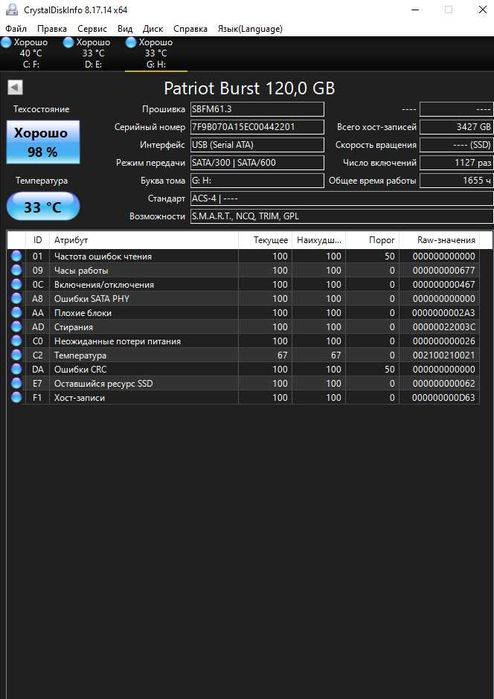Select Оставшийся ресурс SSD attribute name
Viewport: 494px width, 699px height.
point(103,384)
